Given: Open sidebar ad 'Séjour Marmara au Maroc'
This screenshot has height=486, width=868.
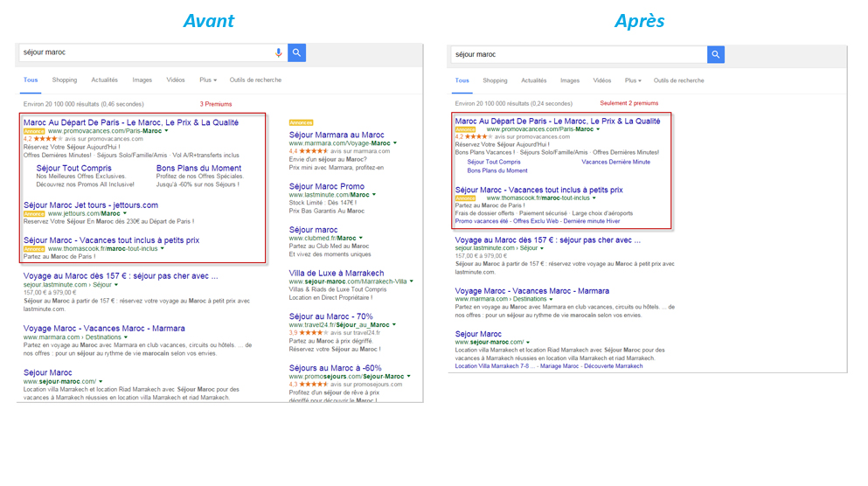Looking at the screenshot, I should 337,135.
